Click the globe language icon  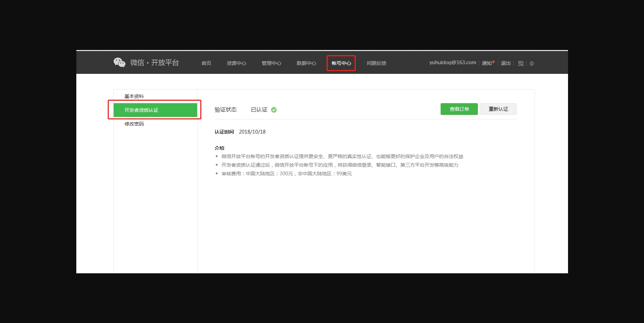tap(532, 63)
